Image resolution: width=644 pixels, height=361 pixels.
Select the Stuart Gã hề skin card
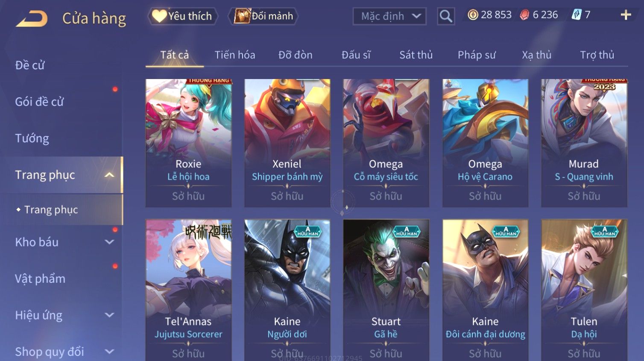click(386, 291)
